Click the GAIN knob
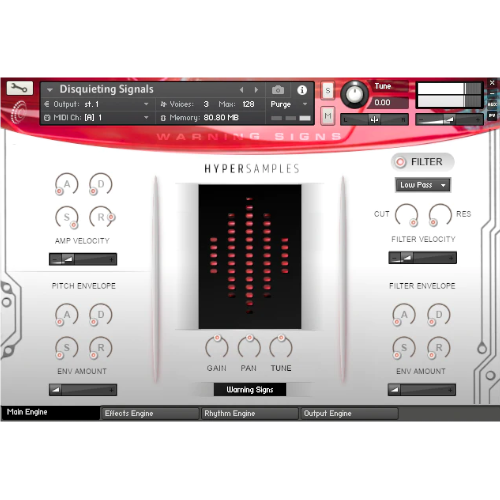Image resolution: width=500 pixels, height=500 pixels. [x=217, y=347]
